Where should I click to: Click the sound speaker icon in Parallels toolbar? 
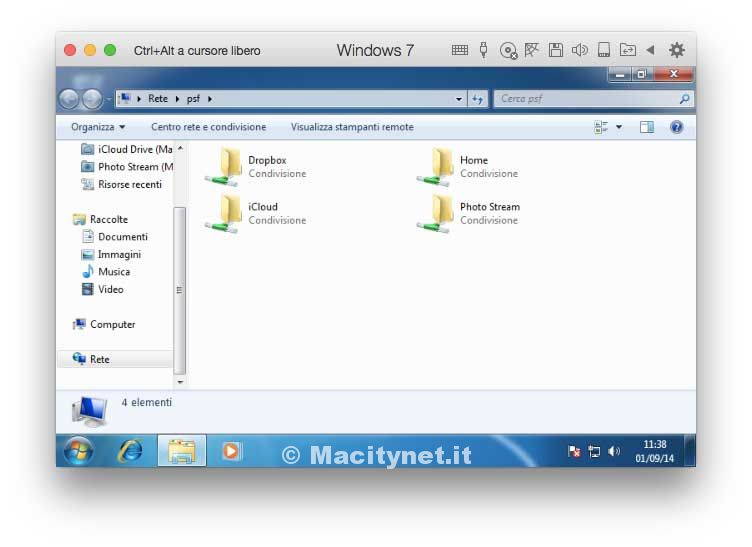coord(579,50)
